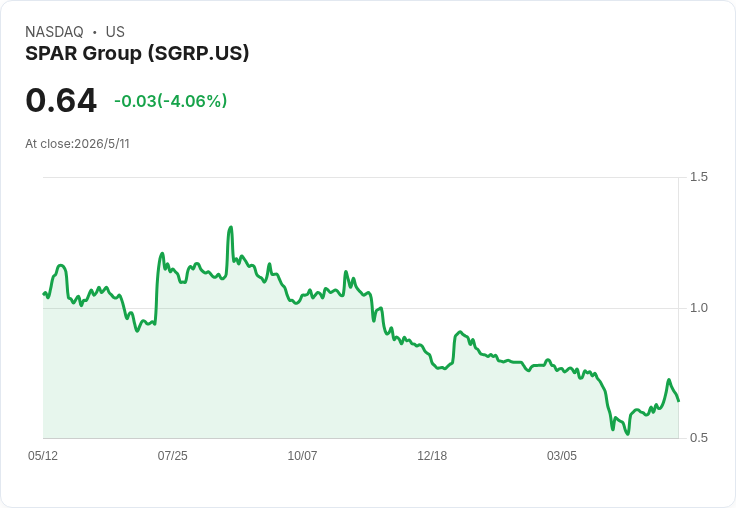736x508 pixels.
Task: Click the At close:2026/5/11 text
Action: (x=77, y=144)
